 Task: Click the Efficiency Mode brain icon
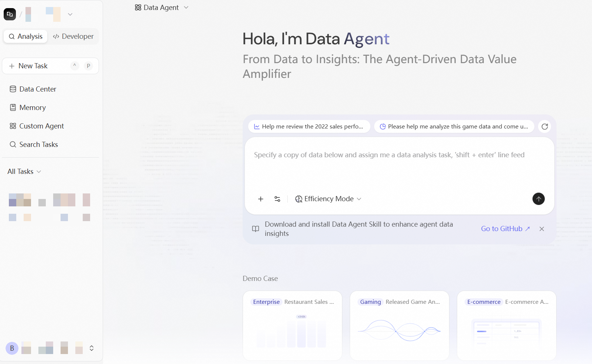(298, 199)
